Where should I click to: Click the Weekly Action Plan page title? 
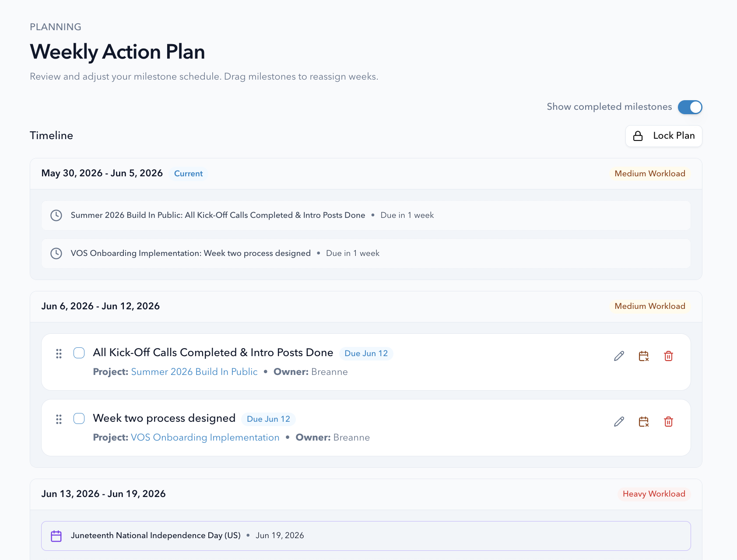coord(117,52)
